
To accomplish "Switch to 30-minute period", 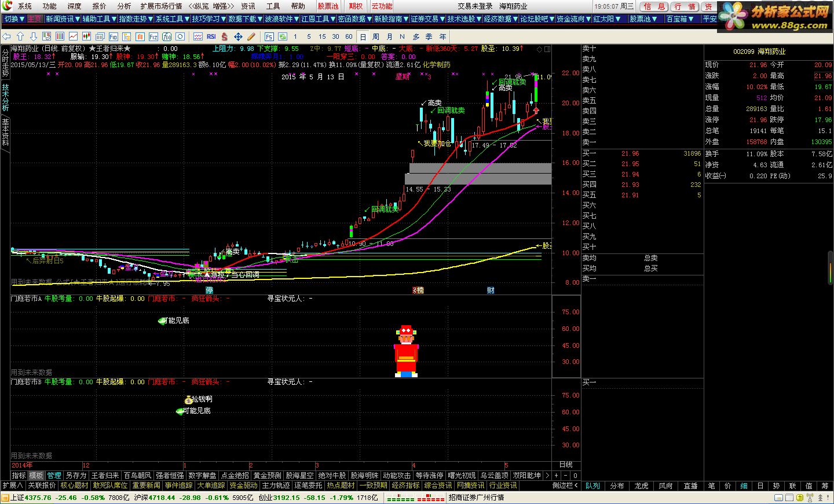I will 335,36.
